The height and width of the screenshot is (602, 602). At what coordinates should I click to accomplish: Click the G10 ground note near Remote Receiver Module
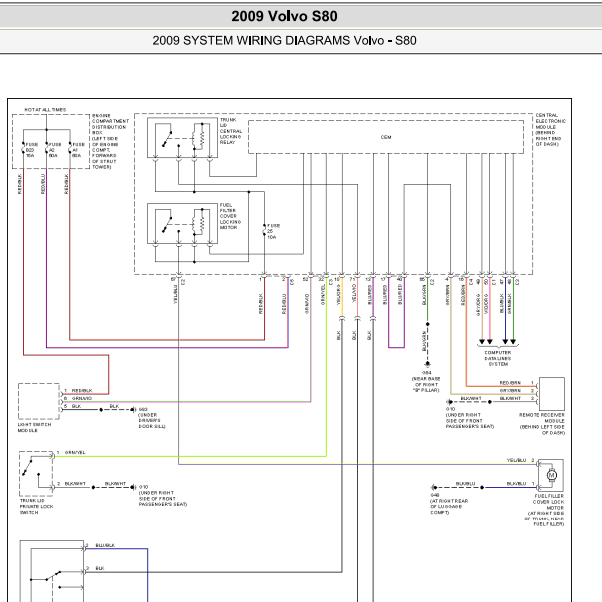[470, 418]
